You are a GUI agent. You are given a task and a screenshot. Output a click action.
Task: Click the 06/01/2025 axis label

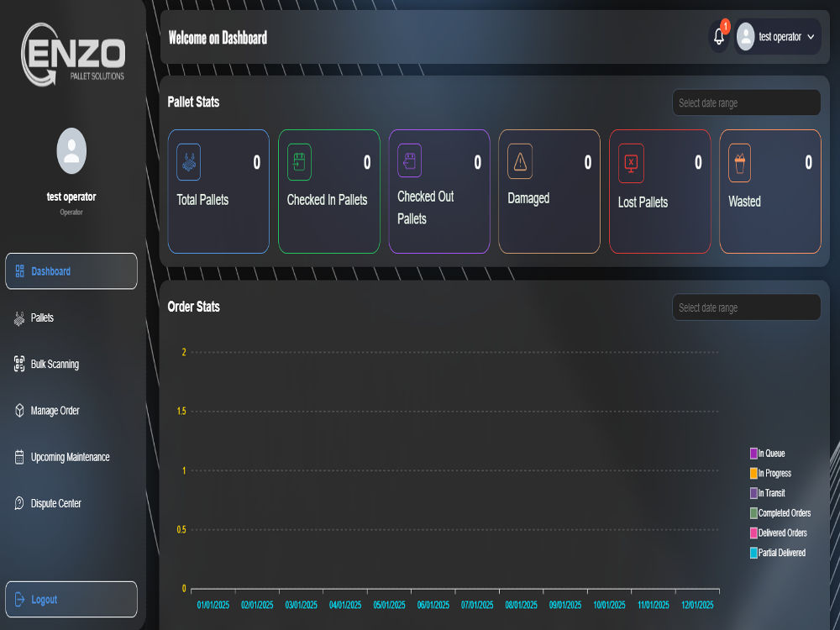click(433, 605)
